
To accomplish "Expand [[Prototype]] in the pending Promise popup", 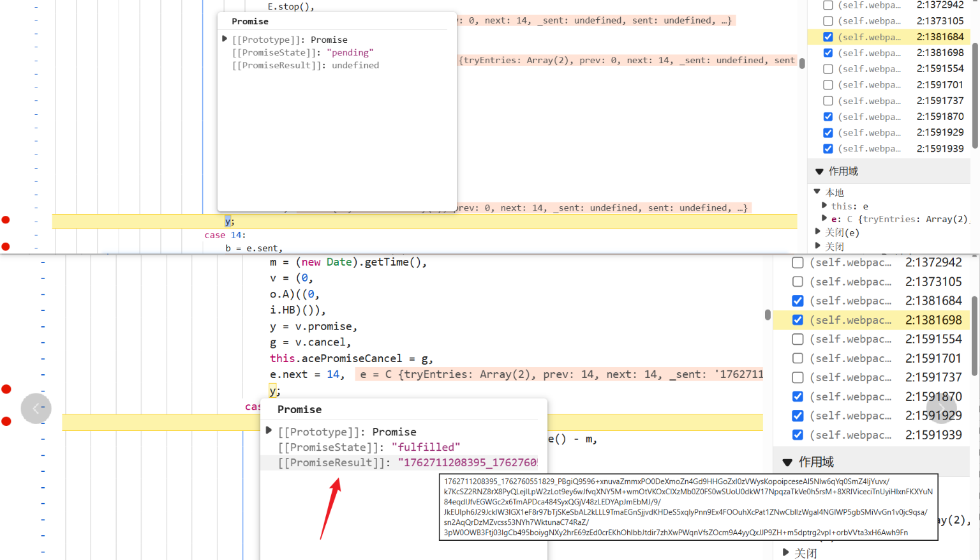I will [225, 40].
